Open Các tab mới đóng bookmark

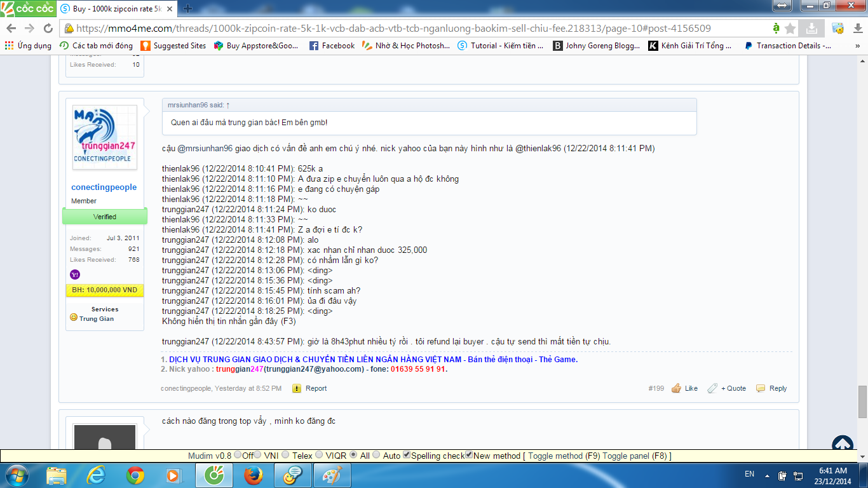(x=96, y=46)
